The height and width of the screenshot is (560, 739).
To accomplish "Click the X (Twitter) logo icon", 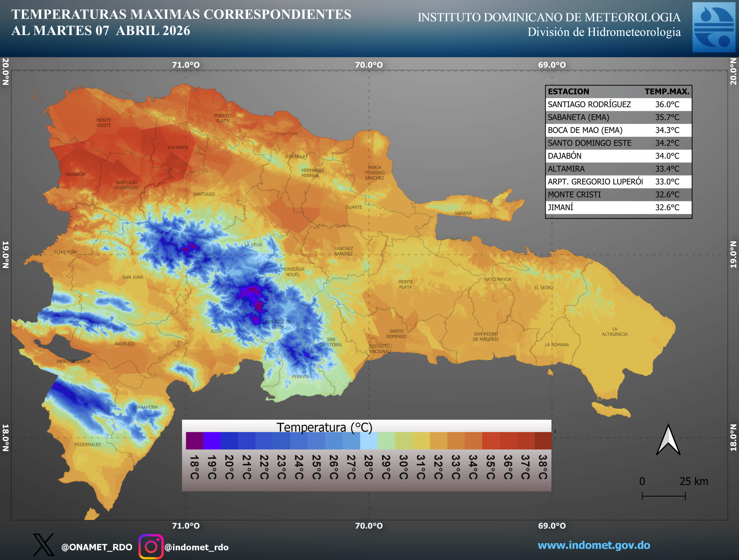I will click(43, 545).
